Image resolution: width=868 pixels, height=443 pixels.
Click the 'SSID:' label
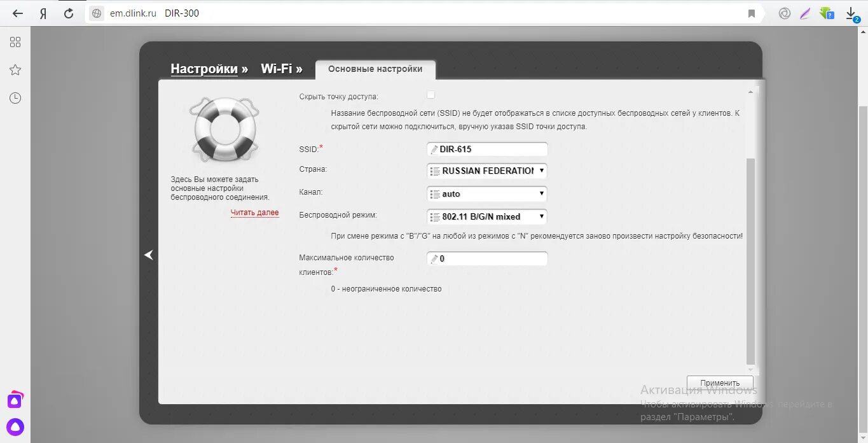pyautogui.click(x=309, y=149)
